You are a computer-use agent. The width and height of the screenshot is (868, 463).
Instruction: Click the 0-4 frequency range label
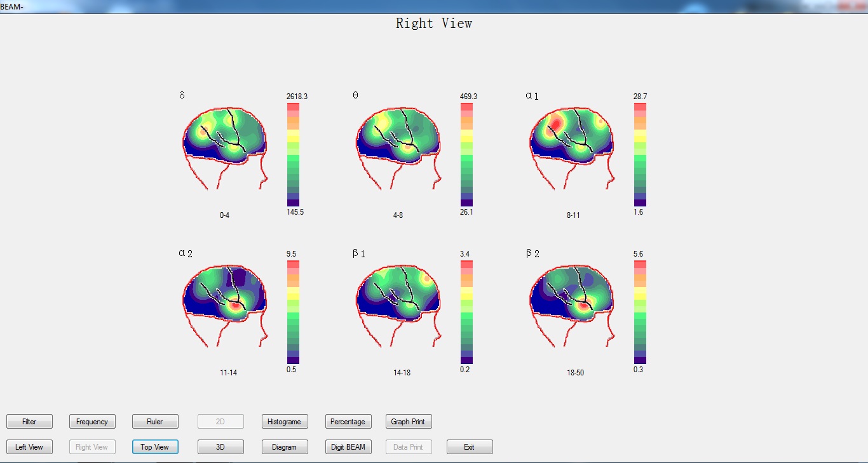[x=225, y=215]
